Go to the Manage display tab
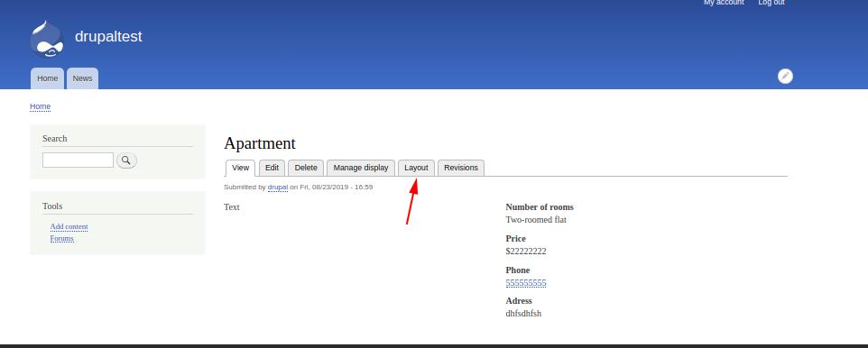Screen dimensions: 868x348 tap(361, 168)
